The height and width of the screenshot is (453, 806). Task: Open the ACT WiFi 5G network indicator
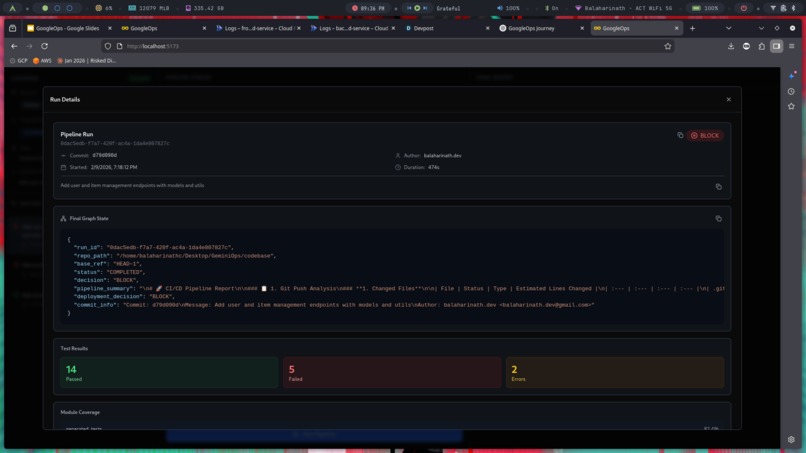click(623, 8)
